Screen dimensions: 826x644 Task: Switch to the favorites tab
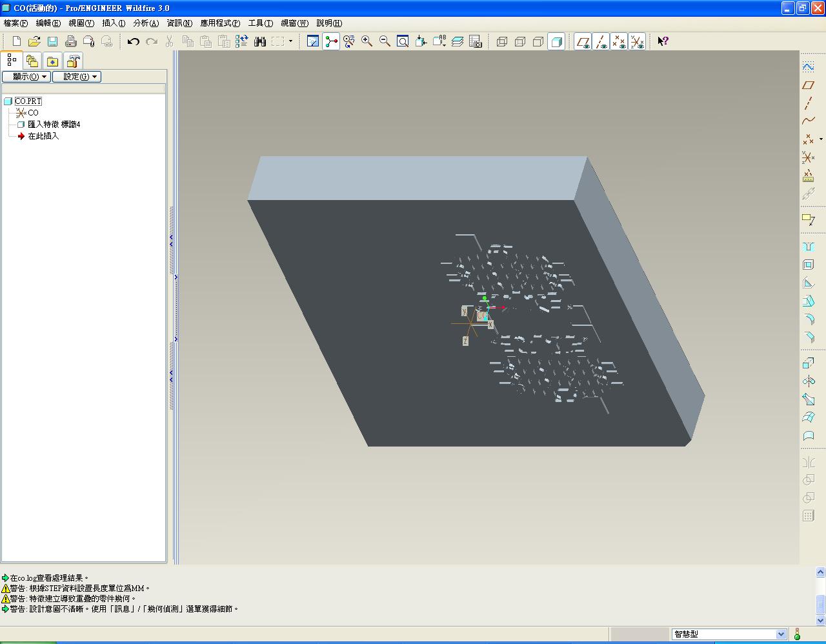[52, 61]
